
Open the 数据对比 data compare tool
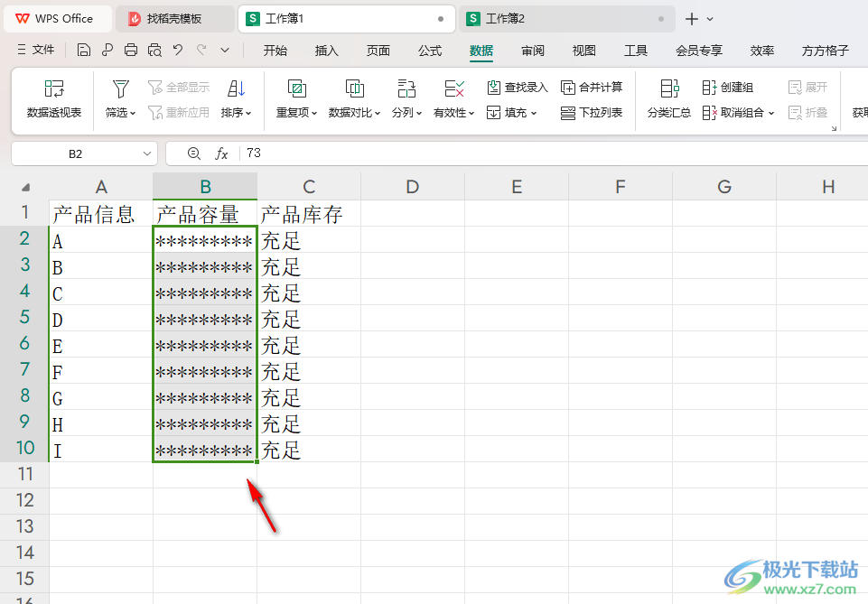coord(354,99)
